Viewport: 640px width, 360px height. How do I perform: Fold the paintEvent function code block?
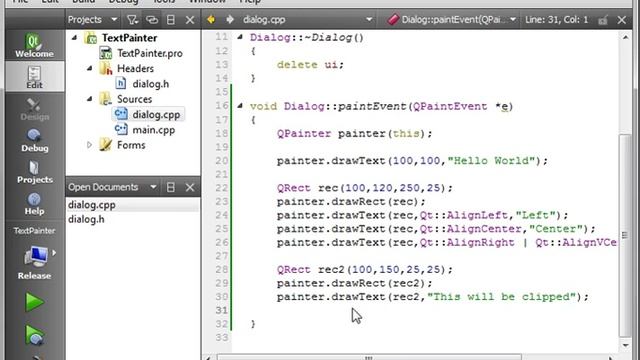(x=240, y=106)
